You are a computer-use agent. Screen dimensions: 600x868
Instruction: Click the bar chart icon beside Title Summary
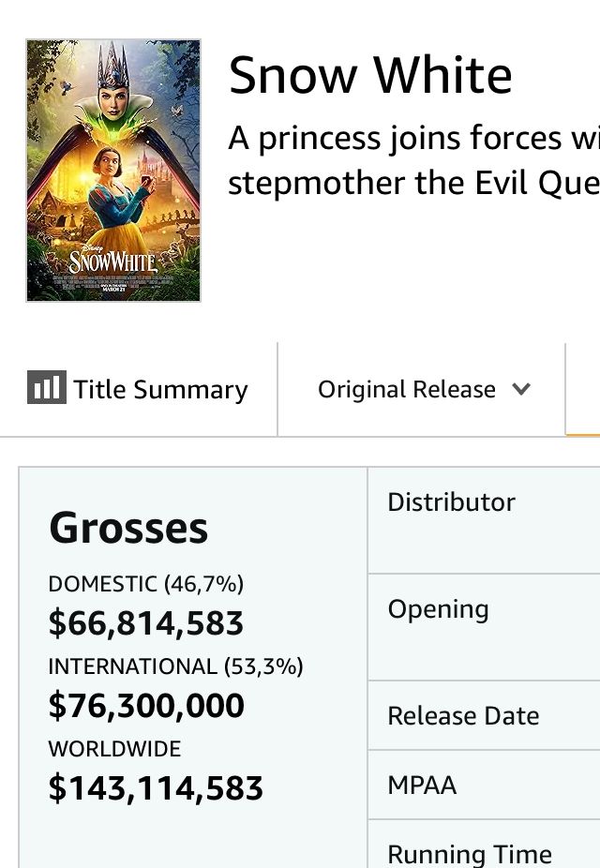[x=46, y=387]
